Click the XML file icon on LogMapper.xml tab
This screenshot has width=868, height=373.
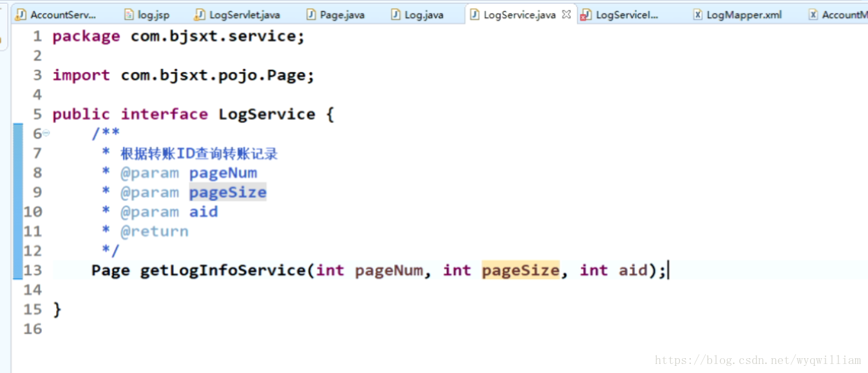pyautogui.click(x=697, y=14)
